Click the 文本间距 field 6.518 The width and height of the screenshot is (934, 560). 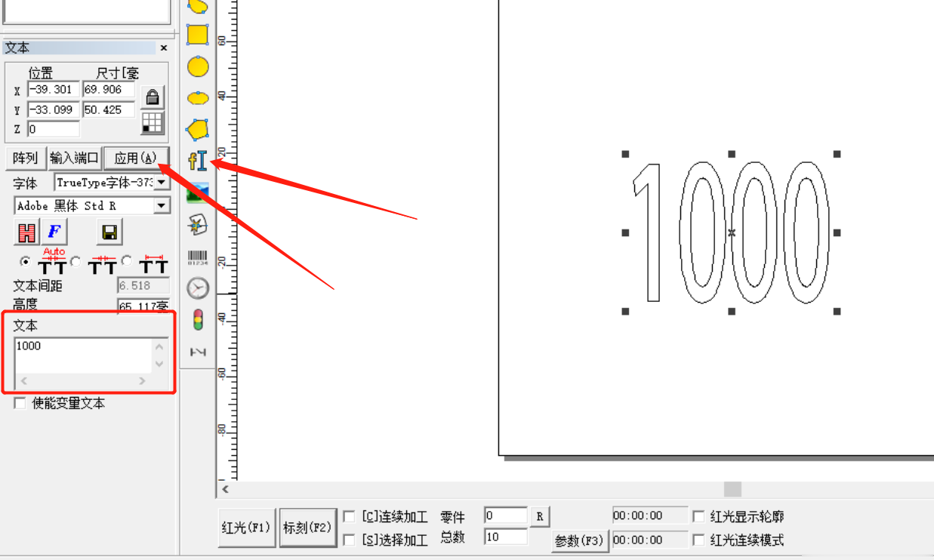pos(143,286)
